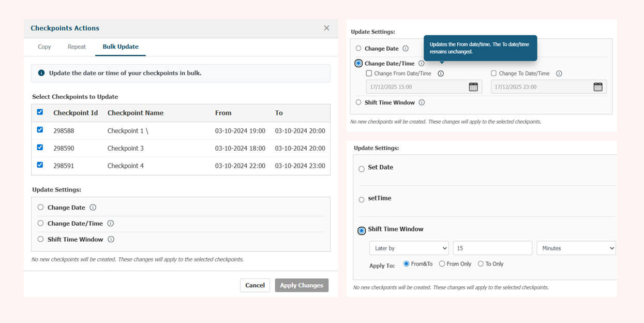Open the Later by direction dropdown

tap(409, 248)
